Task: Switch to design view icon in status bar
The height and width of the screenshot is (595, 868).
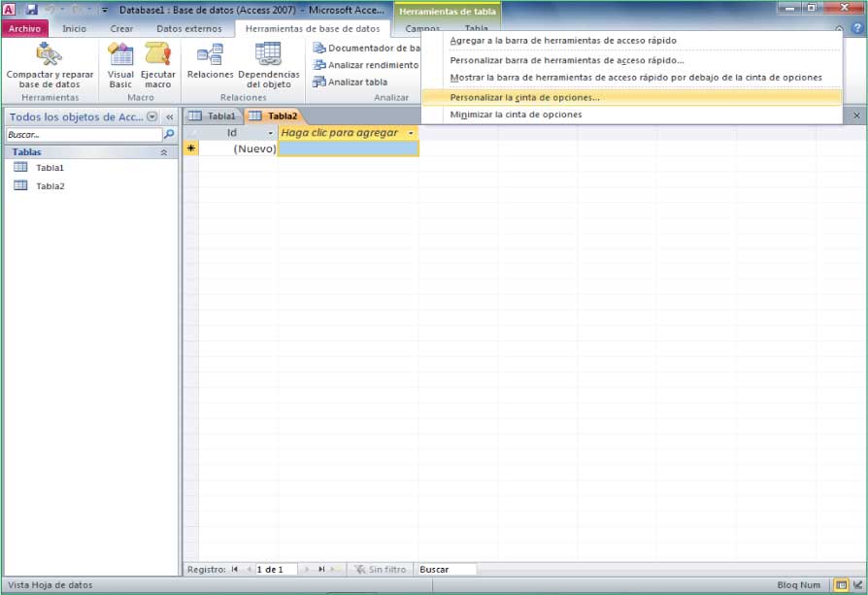Action: click(x=857, y=585)
